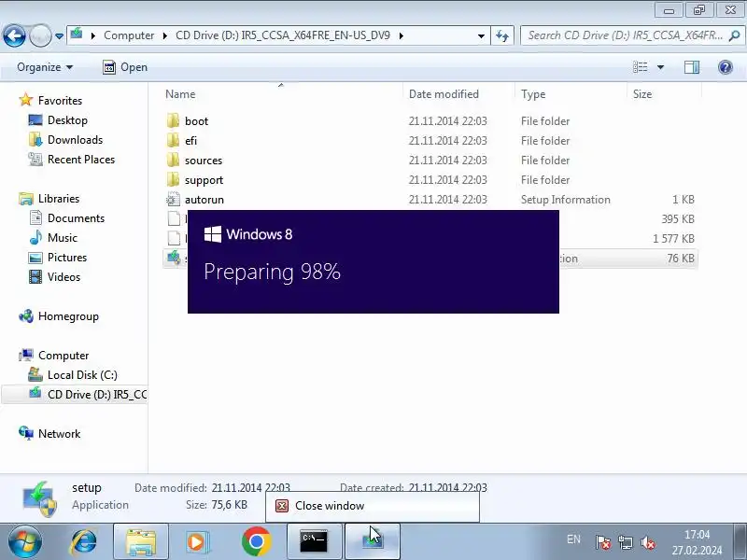Refresh the folder view
The image size is (747, 560).
502,35
